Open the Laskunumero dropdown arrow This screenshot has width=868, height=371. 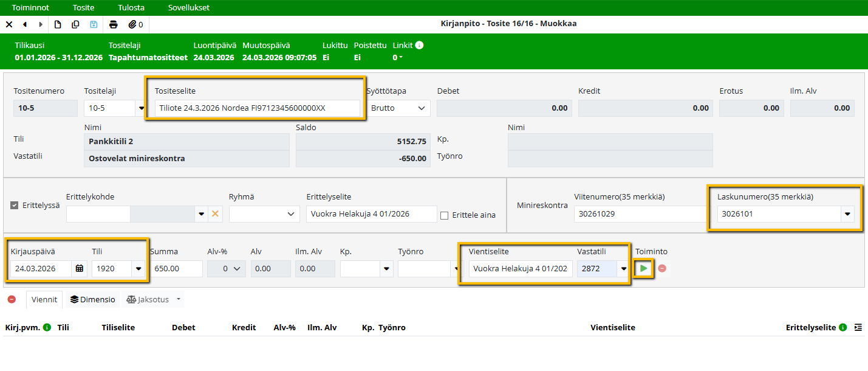[x=847, y=214]
